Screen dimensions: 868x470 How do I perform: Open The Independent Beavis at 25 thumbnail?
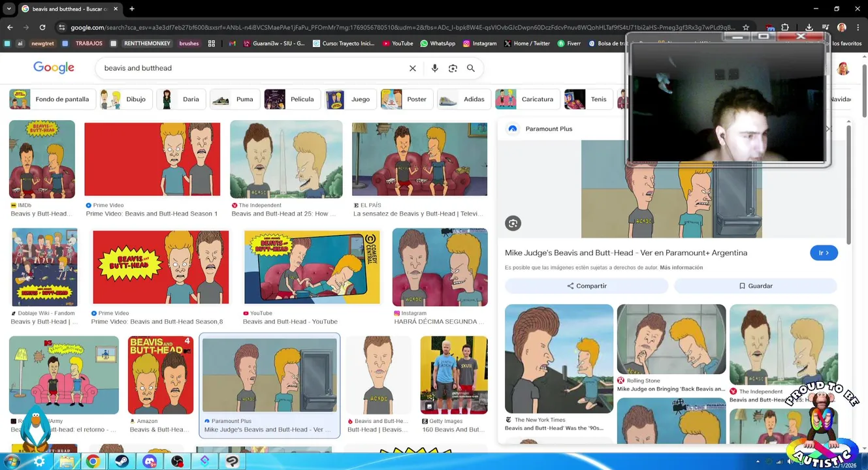(x=286, y=159)
